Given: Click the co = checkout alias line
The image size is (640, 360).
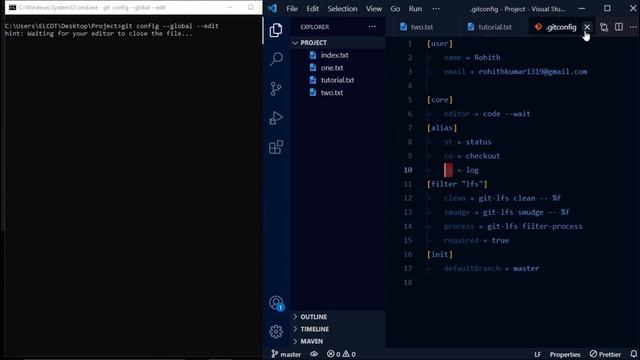Looking at the screenshot, I should (472, 156).
